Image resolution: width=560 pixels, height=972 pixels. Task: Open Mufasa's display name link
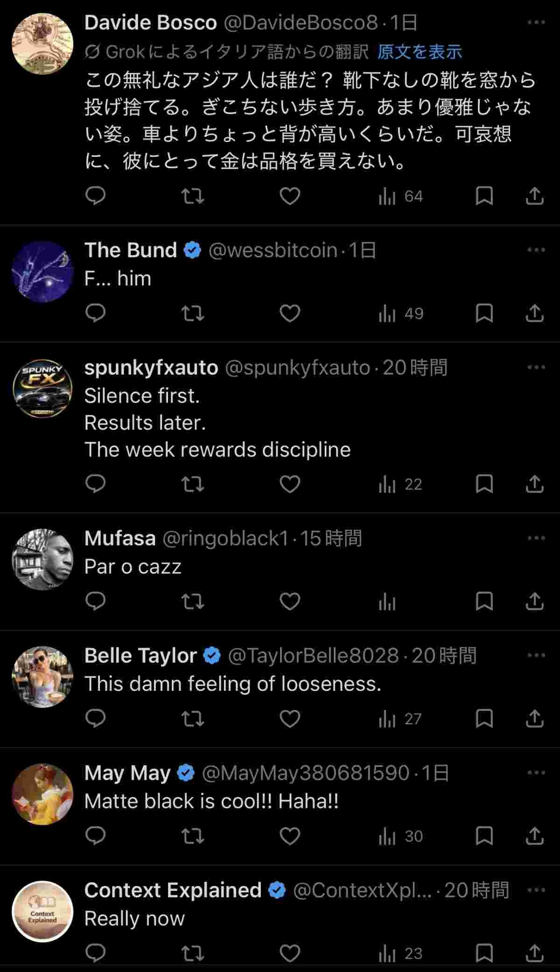pos(120,539)
